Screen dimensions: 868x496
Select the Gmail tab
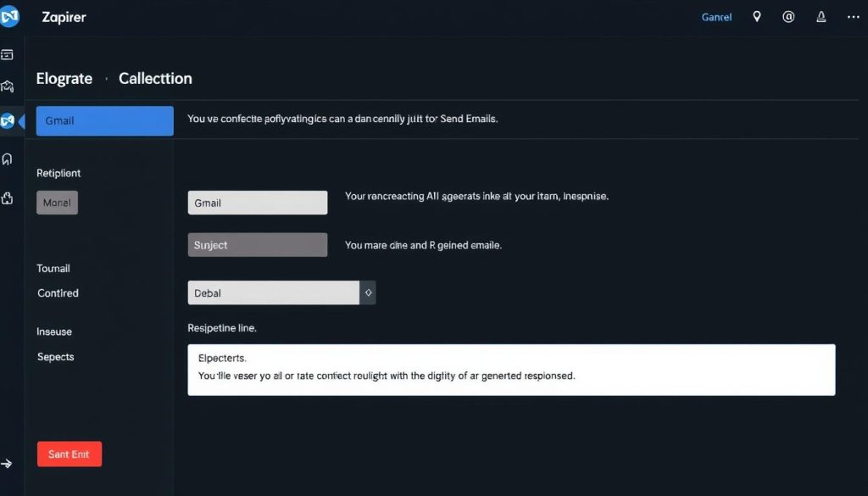coord(105,120)
